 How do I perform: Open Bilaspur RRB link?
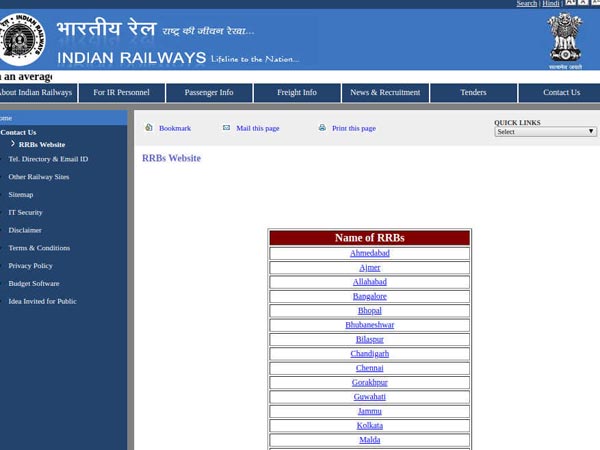click(370, 339)
